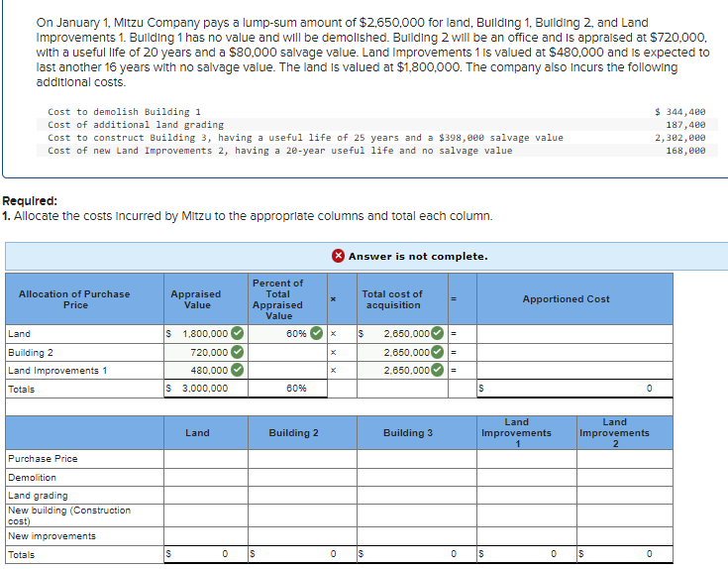
Task: Select the Purchase Price cell under Building 2 column
Action: coord(302,459)
